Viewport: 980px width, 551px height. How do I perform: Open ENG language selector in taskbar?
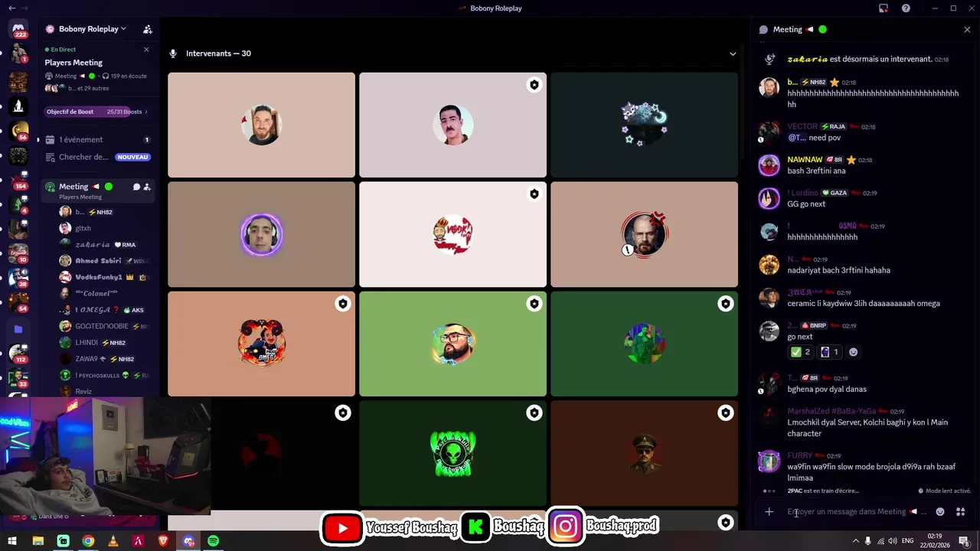point(909,541)
